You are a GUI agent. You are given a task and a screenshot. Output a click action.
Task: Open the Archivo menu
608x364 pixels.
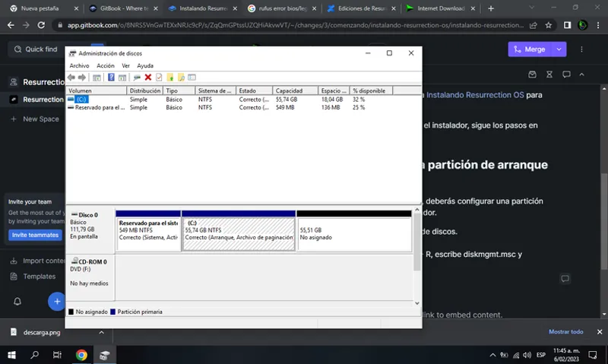coord(79,66)
